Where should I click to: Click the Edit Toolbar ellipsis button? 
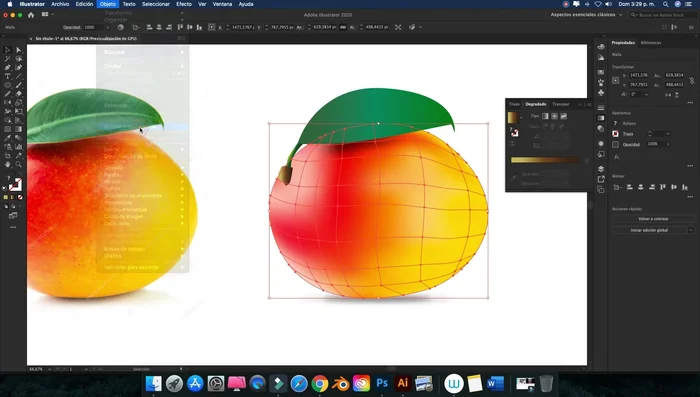coord(13,227)
